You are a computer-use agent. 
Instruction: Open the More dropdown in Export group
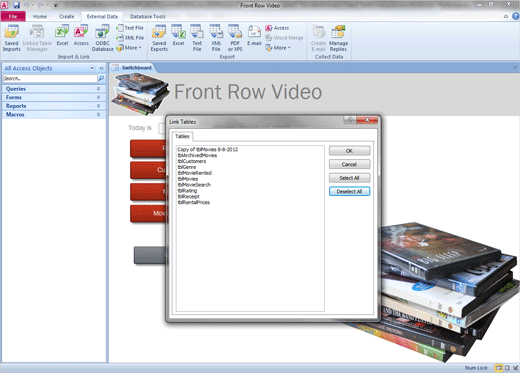[x=278, y=48]
